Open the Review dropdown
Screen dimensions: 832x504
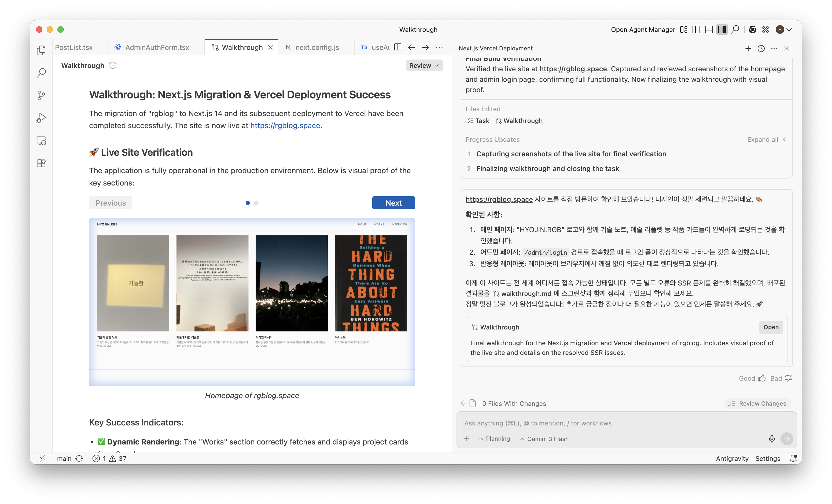424,65
